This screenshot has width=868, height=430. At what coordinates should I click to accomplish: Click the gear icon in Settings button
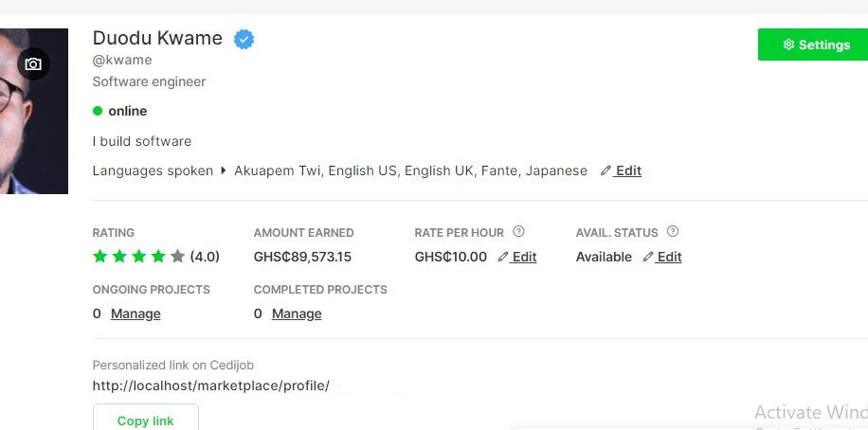pyautogui.click(x=788, y=45)
